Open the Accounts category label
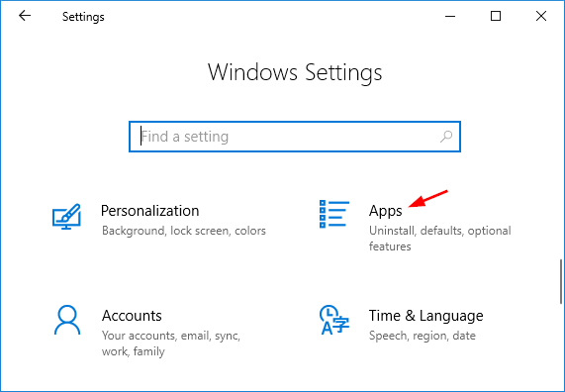The width and height of the screenshot is (565, 392). pos(132,316)
